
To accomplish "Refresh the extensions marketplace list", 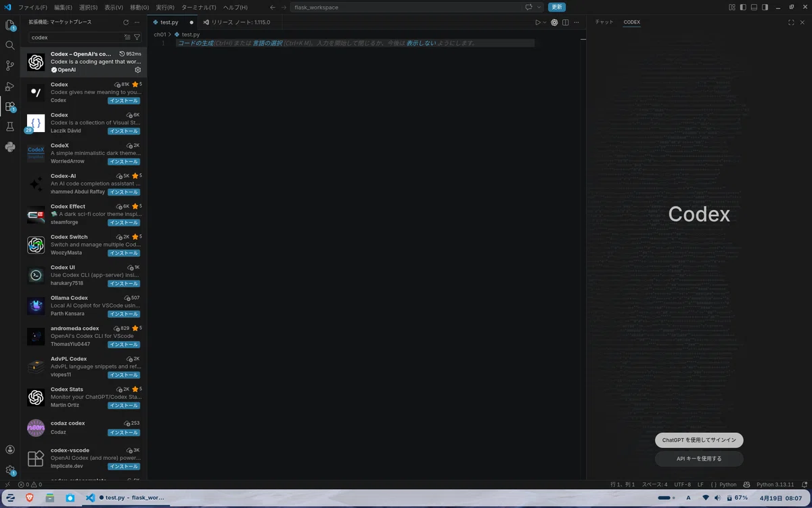I will click(126, 22).
